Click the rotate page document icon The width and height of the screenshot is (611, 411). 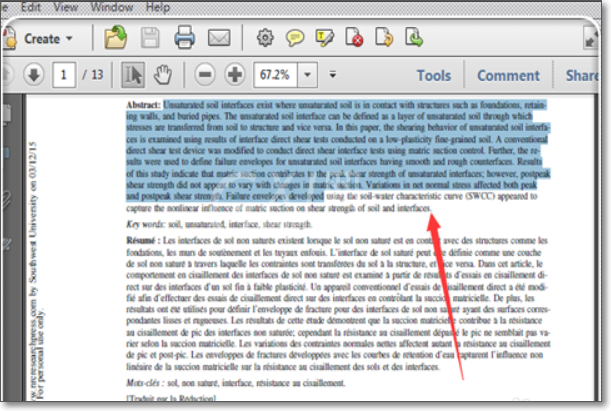click(x=384, y=37)
